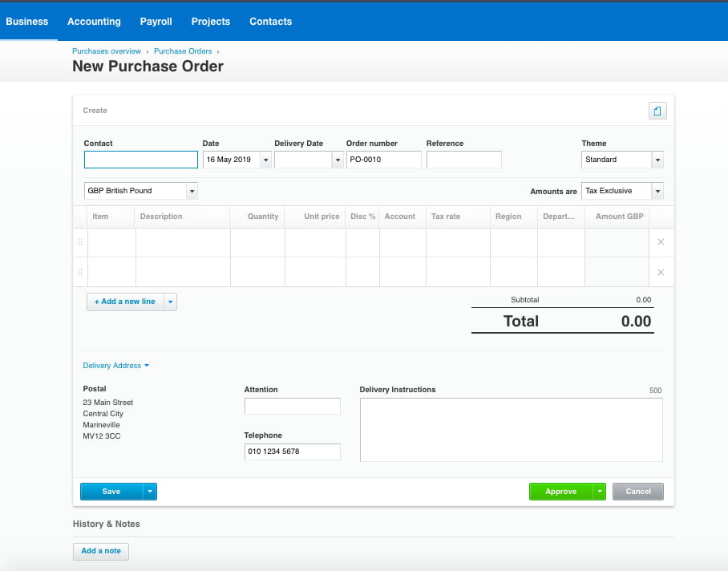Viewport: 728px width, 571px height.
Task: Open the Delivery Date picker arrow
Action: click(337, 160)
